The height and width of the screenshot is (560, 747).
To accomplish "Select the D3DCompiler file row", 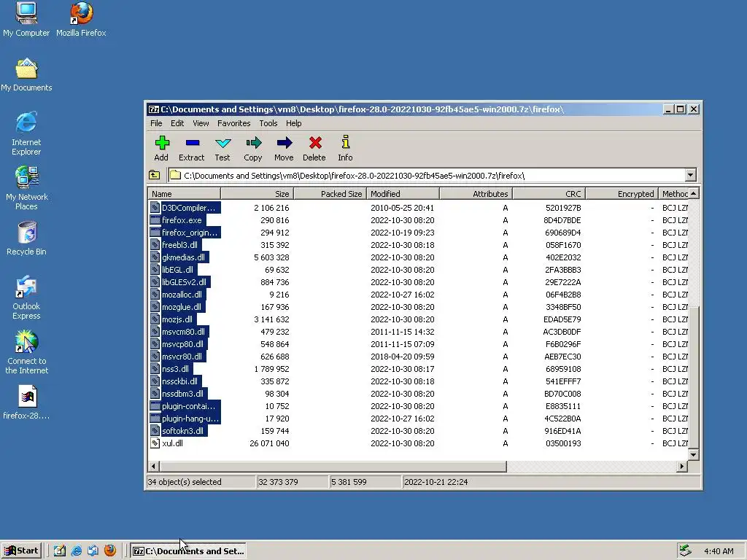I will 419,208.
